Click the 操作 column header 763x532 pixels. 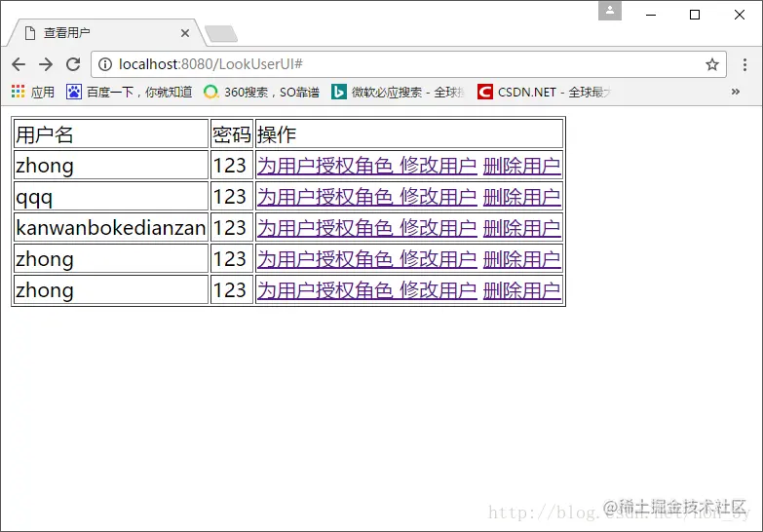tap(409, 133)
